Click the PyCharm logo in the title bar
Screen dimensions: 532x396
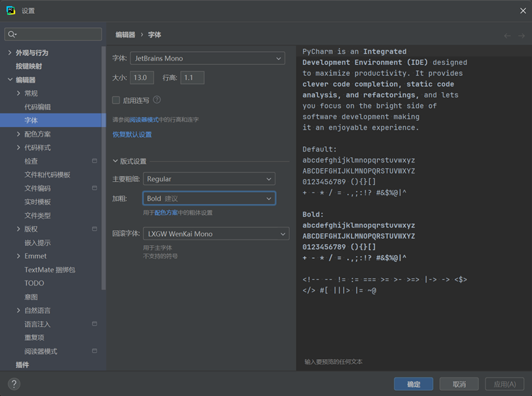(11, 10)
